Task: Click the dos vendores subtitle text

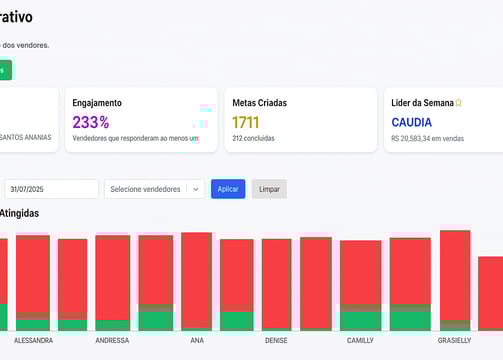Action: [25, 45]
